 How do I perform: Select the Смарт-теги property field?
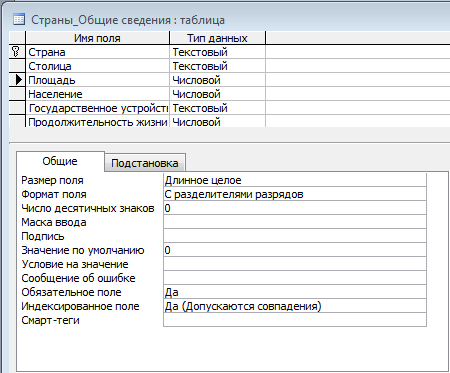click(295, 320)
